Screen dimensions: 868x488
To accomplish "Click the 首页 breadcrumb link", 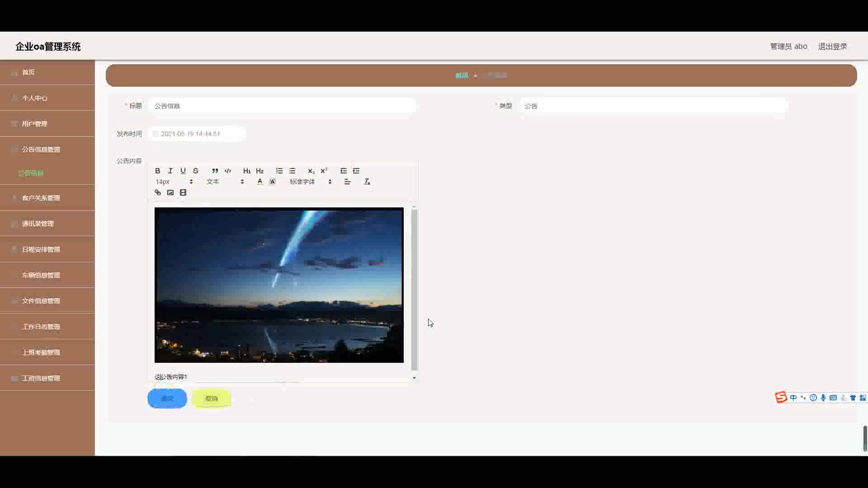I will tap(462, 75).
